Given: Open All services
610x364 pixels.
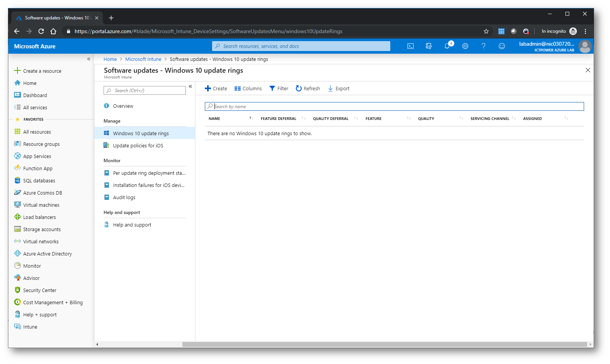Looking at the screenshot, I should point(31,107).
